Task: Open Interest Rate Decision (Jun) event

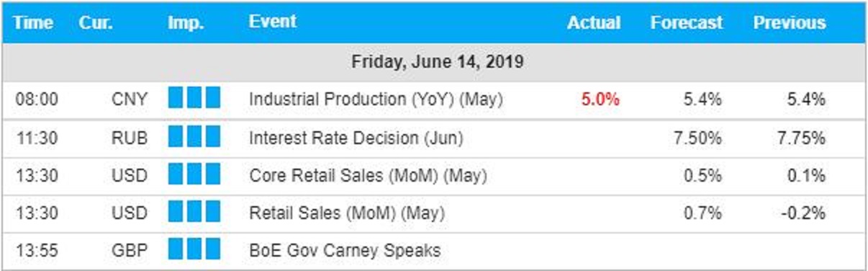Action: click(x=356, y=138)
